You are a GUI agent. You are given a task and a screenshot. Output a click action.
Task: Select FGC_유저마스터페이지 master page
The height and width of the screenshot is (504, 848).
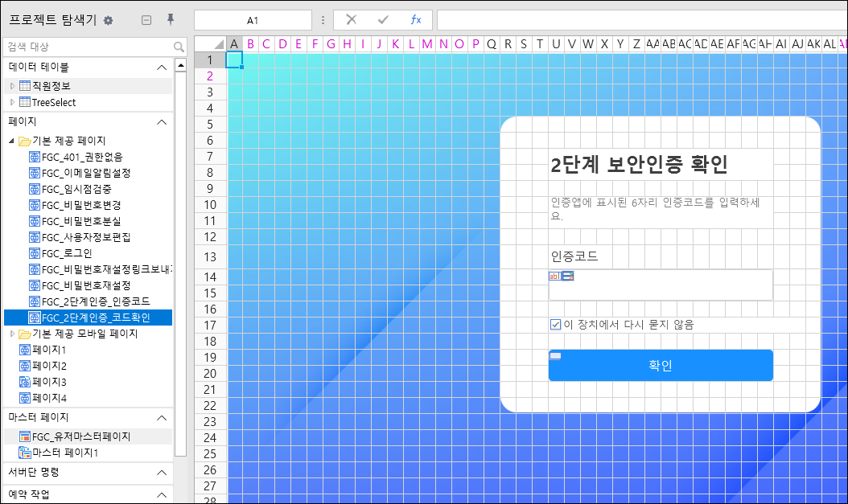[x=81, y=436]
